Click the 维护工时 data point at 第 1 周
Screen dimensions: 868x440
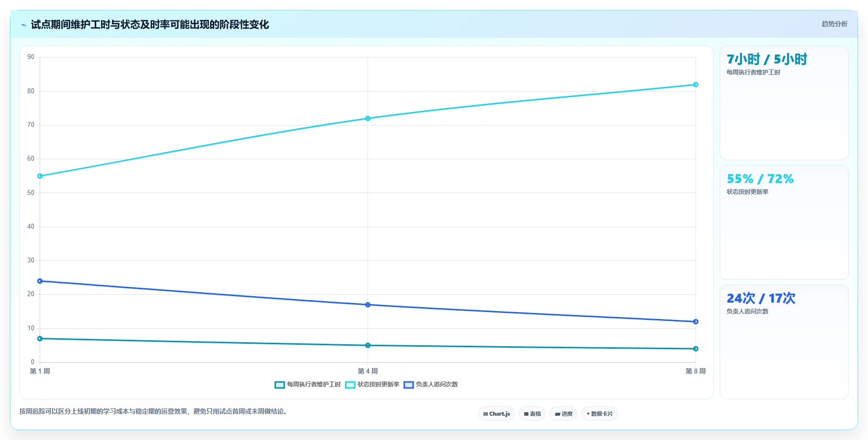[x=40, y=339]
